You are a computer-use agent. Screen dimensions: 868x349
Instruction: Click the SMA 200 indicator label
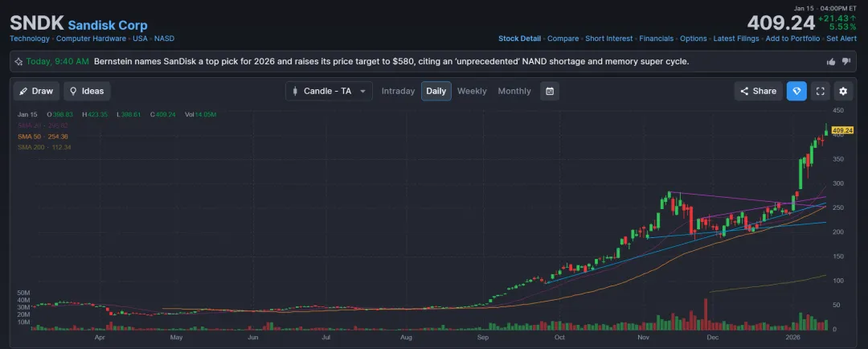point(44,147)
